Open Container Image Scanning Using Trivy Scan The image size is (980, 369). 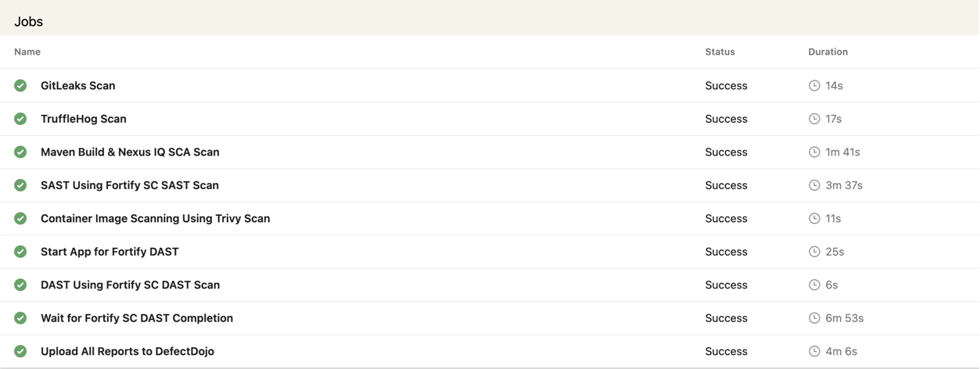click(155, 218)
